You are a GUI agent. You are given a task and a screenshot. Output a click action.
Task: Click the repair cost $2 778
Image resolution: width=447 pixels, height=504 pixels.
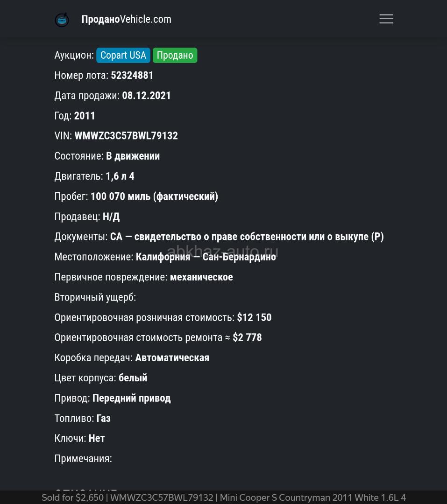point(247,337)
